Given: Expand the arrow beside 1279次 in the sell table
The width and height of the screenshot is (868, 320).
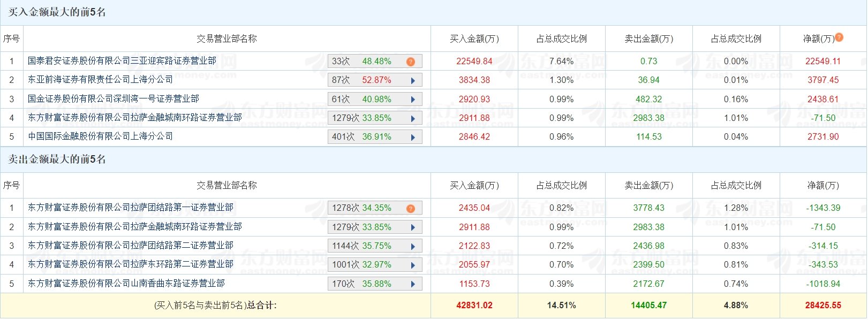Looking at the screenshot, I should [413, 227].
